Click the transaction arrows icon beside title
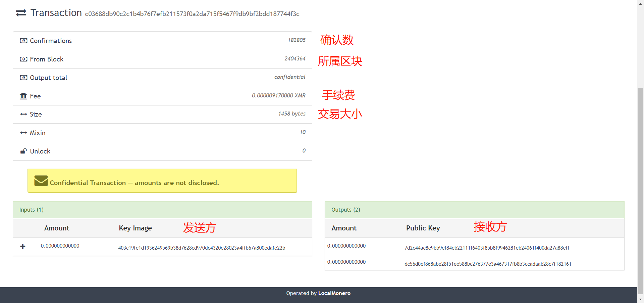Image resolution: width=644 pixels, height=303 pixels. [21, 13]
